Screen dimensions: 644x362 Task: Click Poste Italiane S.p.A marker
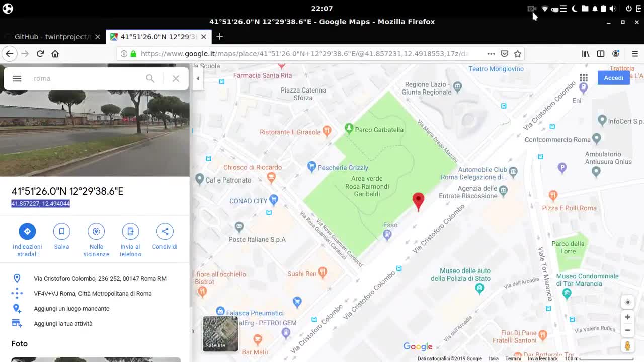coord(239,227)
